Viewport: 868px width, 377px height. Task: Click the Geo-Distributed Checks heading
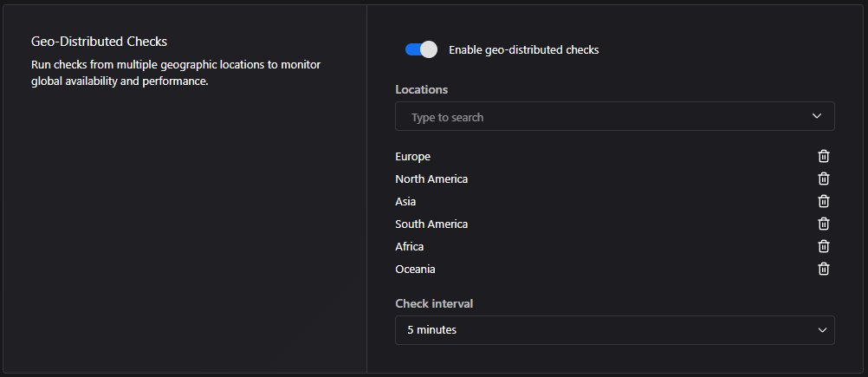point(99,42)
